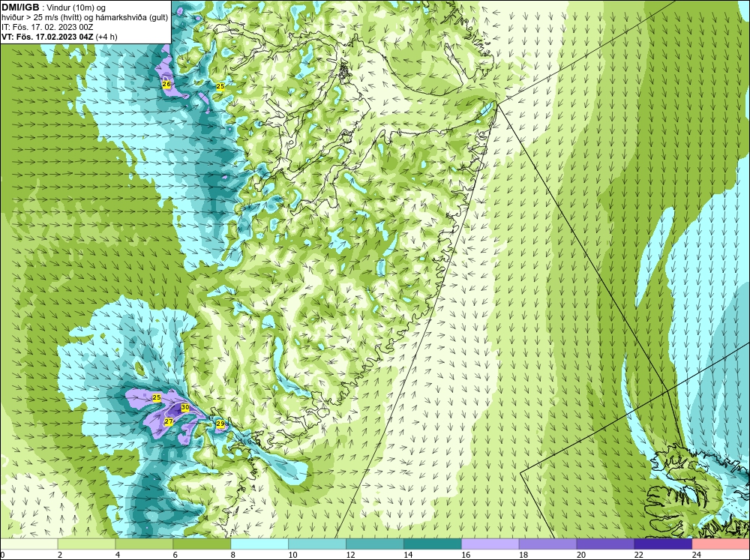The height and width of the screenshot is (560, 750).
Task: Click the title 'DMI/IGB : Vindur (10m) og'
Action: pos(54,7)
